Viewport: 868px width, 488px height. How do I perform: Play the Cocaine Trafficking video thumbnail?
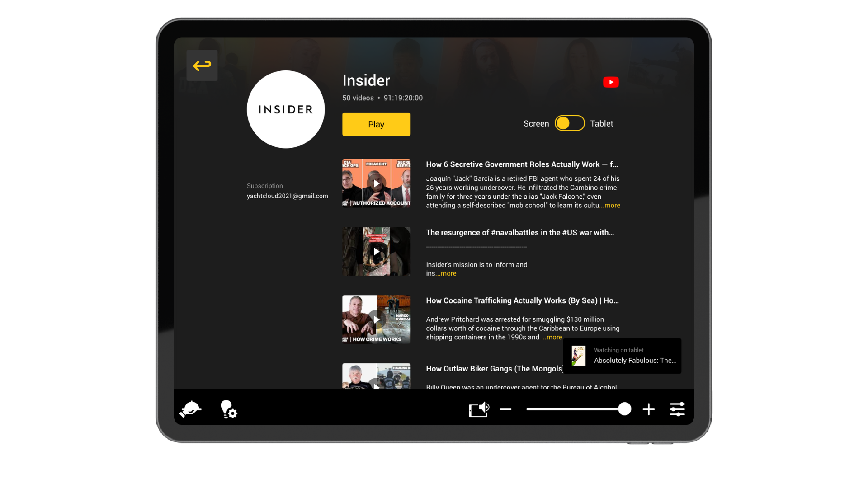click(x=376, y=320)
